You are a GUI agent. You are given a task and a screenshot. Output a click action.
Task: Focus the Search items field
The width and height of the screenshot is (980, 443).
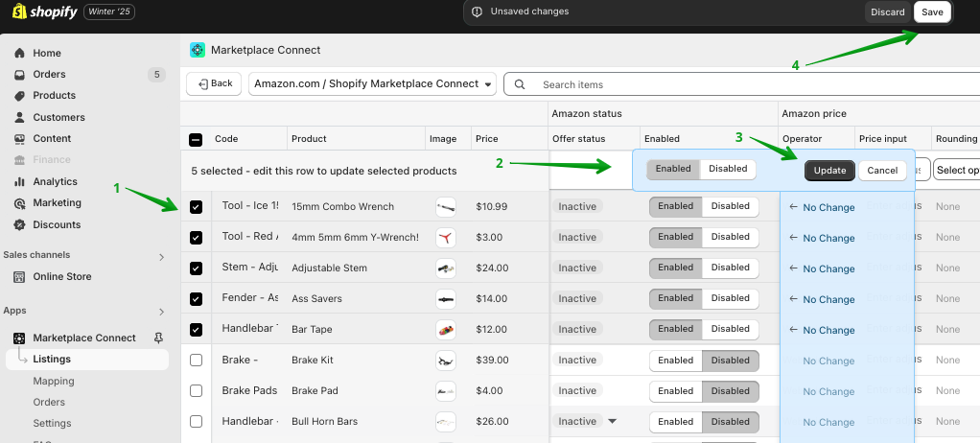(742, 84)
